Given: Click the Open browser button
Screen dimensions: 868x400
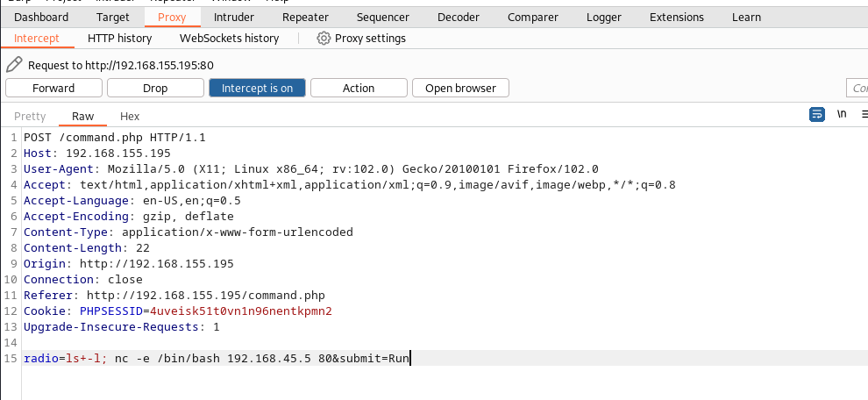Looking at the screenshot, I should 460,88.
